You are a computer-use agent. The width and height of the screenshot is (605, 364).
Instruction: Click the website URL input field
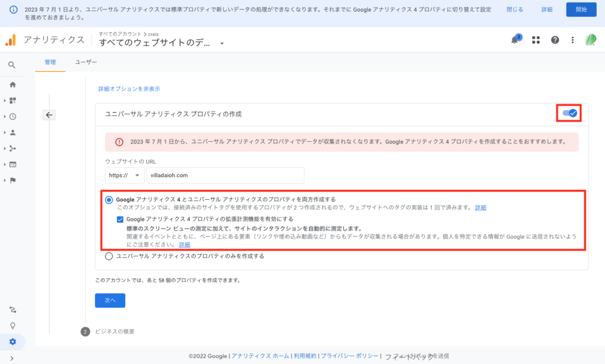[226, 175]
